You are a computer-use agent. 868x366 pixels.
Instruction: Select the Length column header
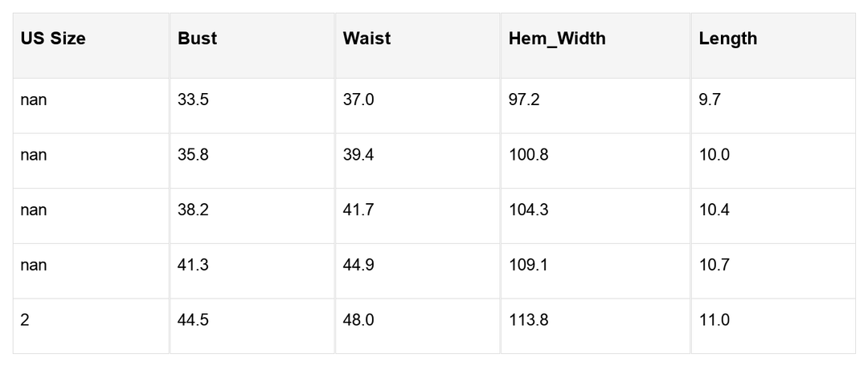[x=727, y=39]
